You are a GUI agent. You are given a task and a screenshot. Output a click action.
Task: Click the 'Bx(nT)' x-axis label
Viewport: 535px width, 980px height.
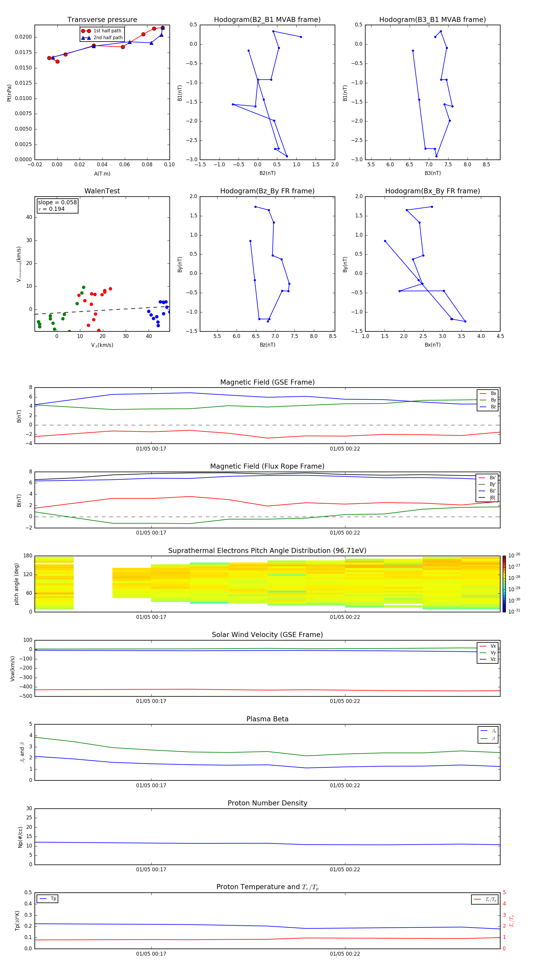(432, 345)
